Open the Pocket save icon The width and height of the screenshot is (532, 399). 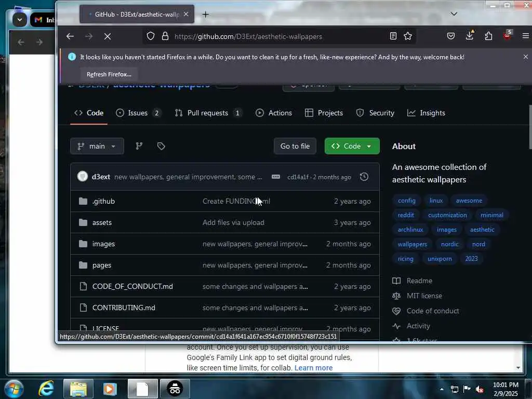click(x=451, y=36)
